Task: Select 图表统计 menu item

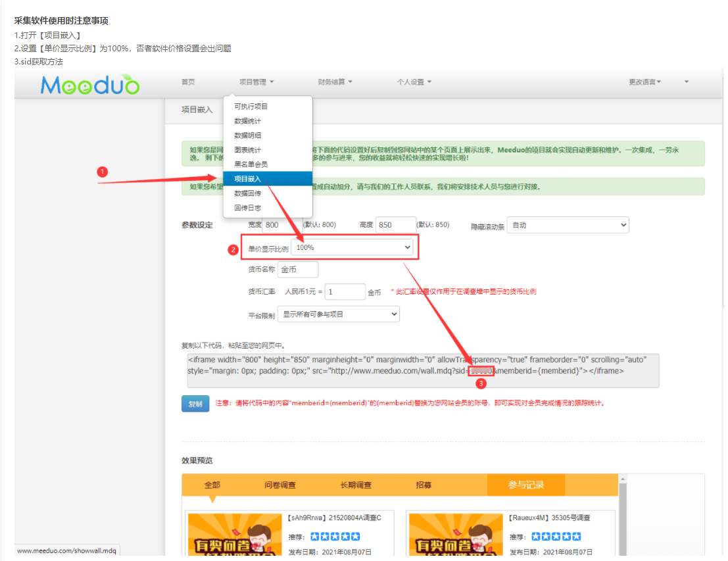Action: 268,150
